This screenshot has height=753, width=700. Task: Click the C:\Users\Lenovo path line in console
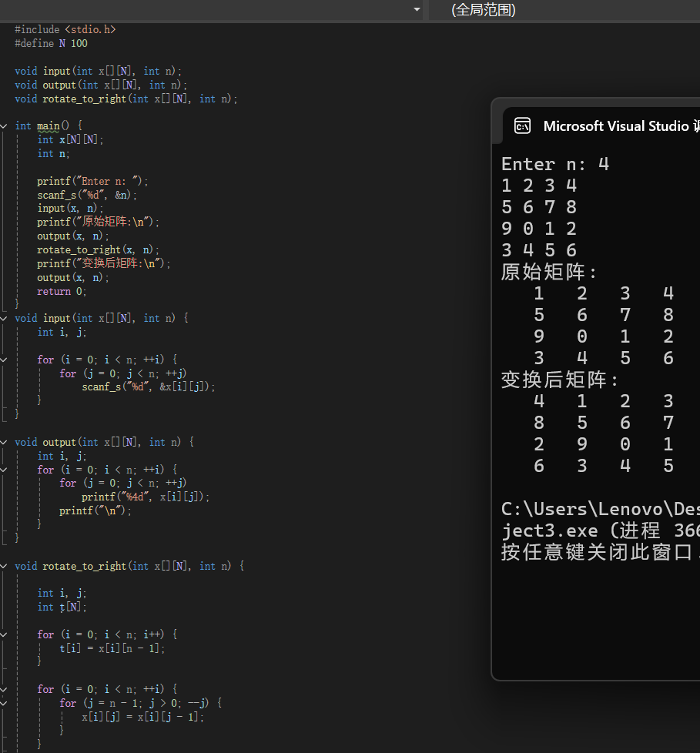(x=600, y=509)
